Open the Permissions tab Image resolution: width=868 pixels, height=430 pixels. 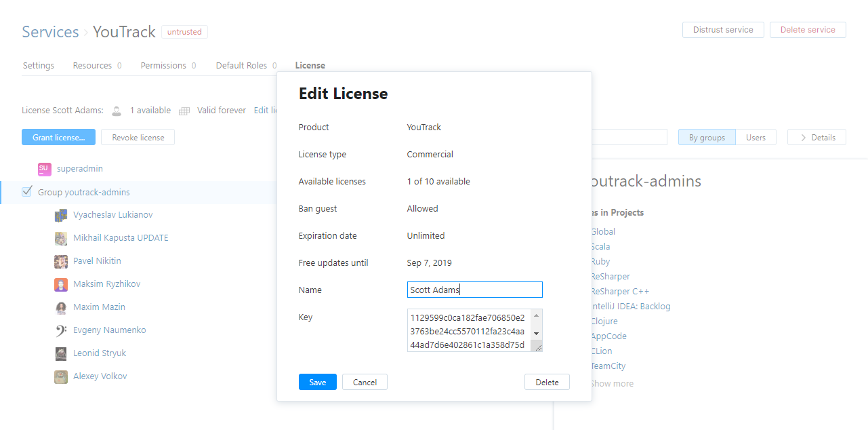(x=163, y=66)
